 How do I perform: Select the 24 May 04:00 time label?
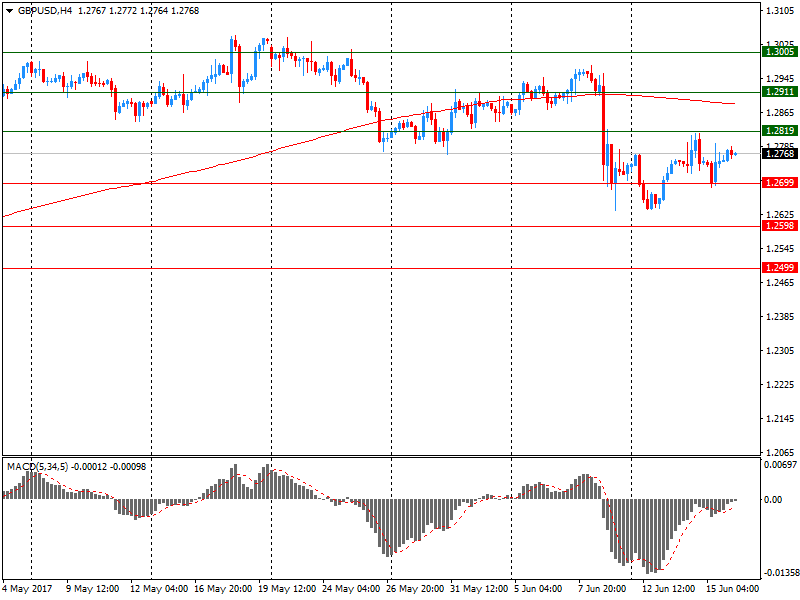click(x=351, y=589)
